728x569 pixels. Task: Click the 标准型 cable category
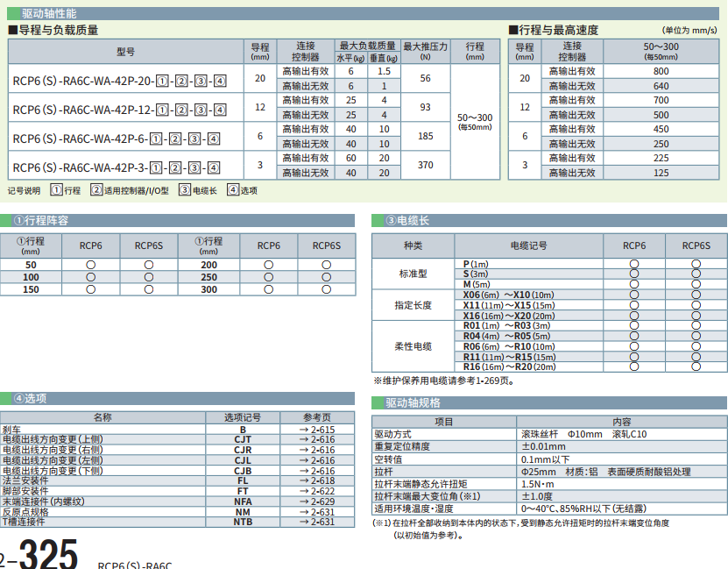click(413, 274)
